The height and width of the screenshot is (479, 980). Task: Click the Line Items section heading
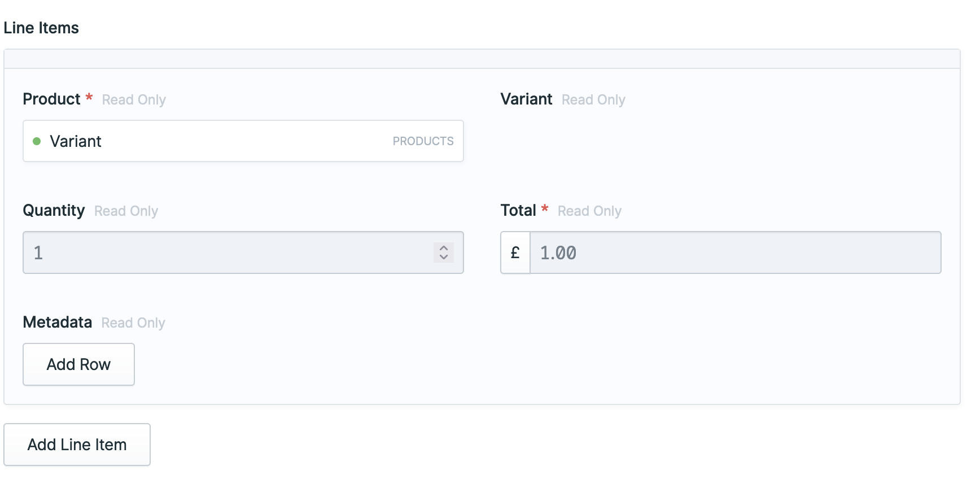coord(41,27)
